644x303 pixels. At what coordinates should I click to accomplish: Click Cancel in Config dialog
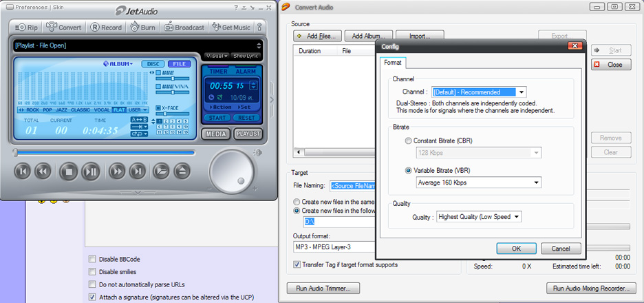[561, 249]
